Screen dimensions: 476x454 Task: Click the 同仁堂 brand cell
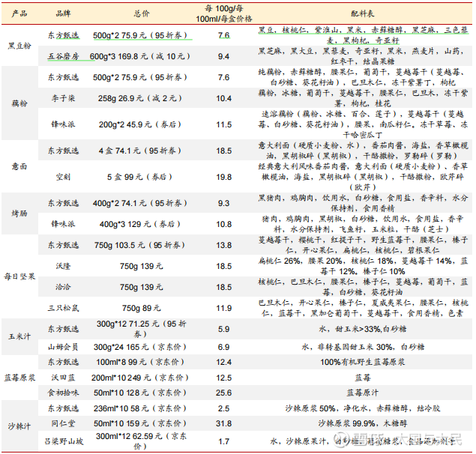pyautogui.click(x=63, y=423)
